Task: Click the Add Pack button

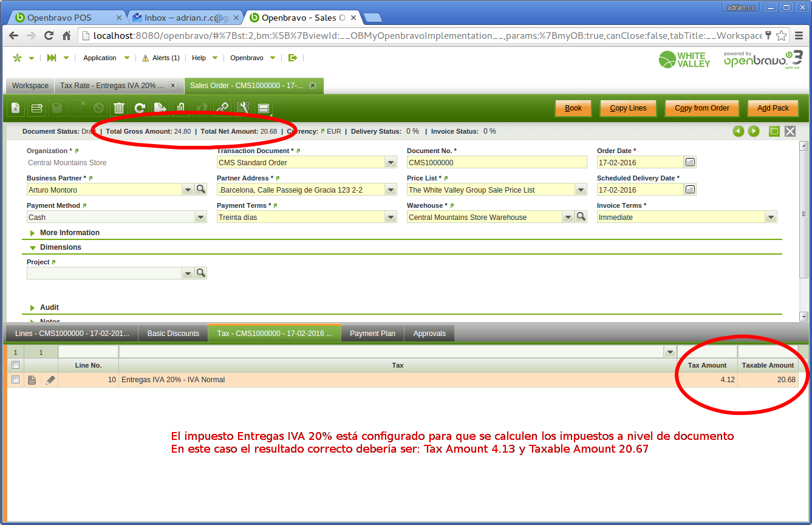Action: tap(773, 108)
